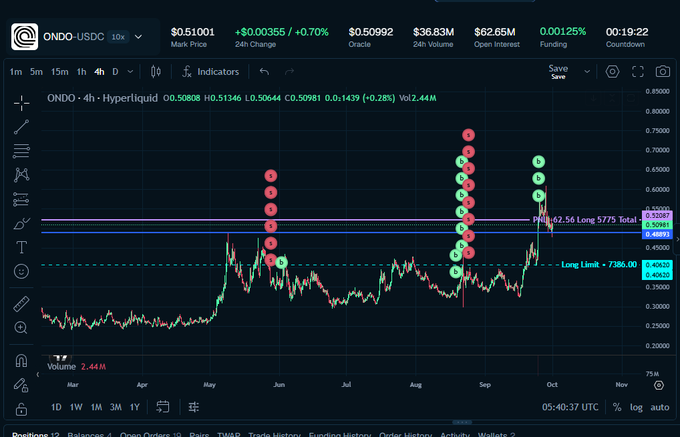Click the PNL Long 5775 position line
The image size is (680, 437).
(586, 220)
